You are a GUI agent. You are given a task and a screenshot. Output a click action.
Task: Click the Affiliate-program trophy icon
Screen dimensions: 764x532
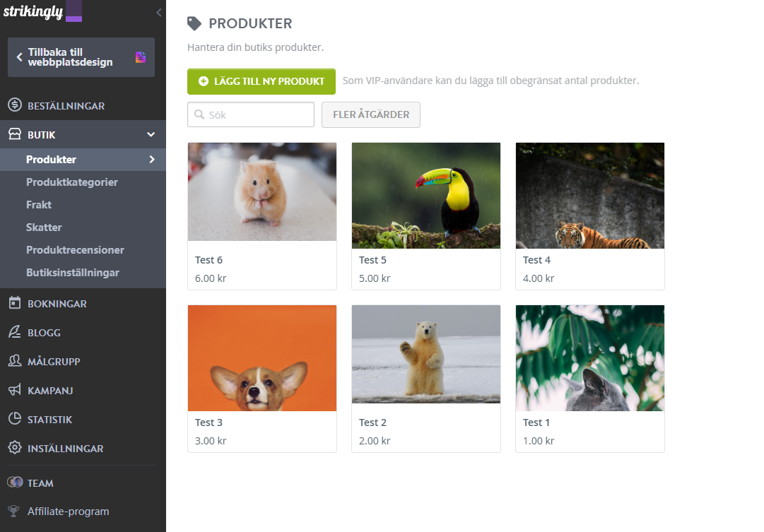13,511
